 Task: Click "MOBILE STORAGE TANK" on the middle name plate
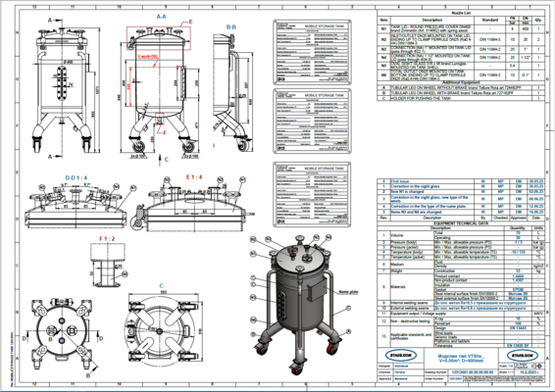pyautogui.click(x=325, y=95)
